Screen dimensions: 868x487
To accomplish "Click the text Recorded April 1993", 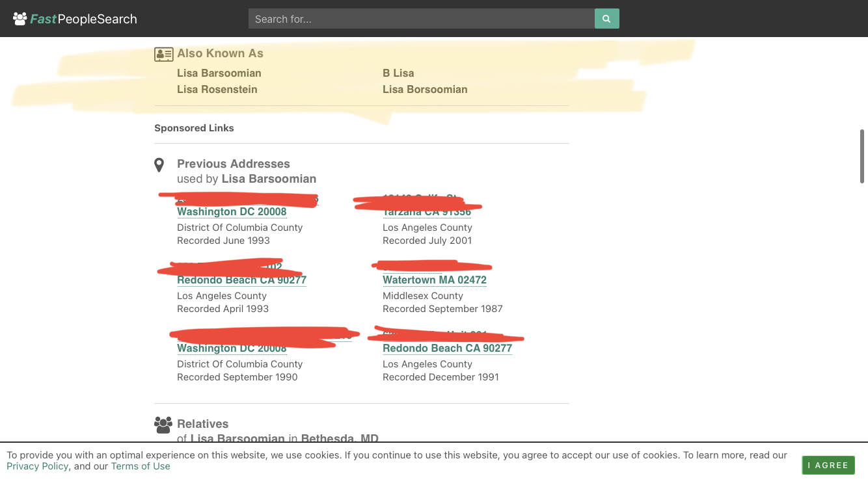I will coord(223,309).
